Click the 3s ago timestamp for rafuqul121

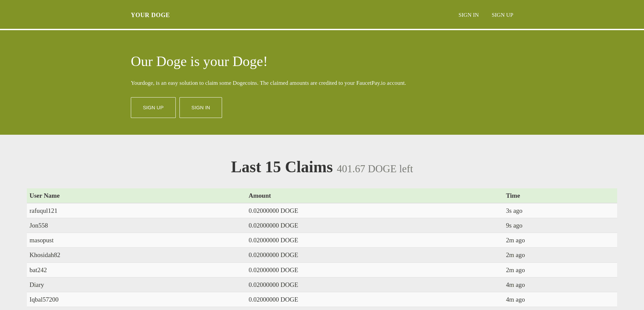(514, 210)
